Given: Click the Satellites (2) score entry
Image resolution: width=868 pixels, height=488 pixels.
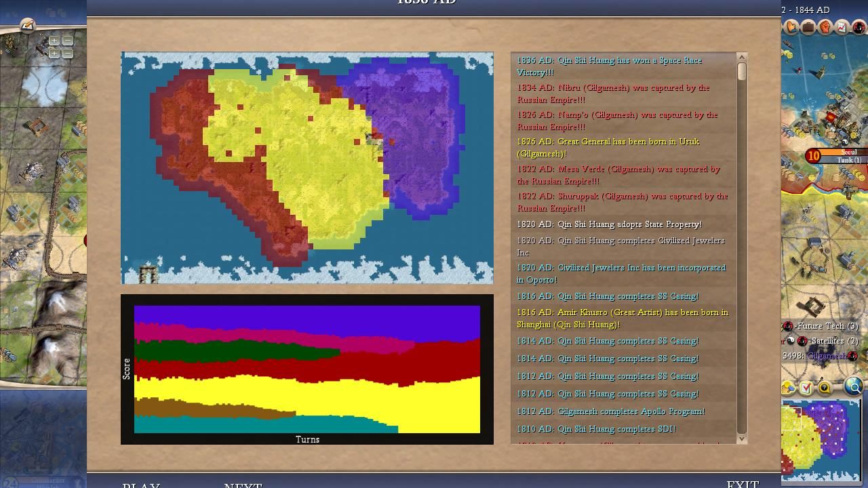Looking at the screenshot, I should [821, 341].
